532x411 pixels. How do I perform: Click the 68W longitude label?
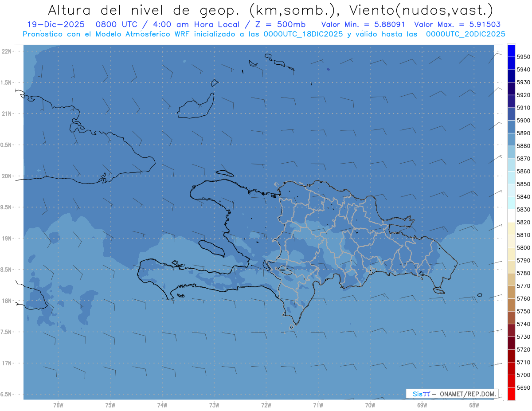474,405
